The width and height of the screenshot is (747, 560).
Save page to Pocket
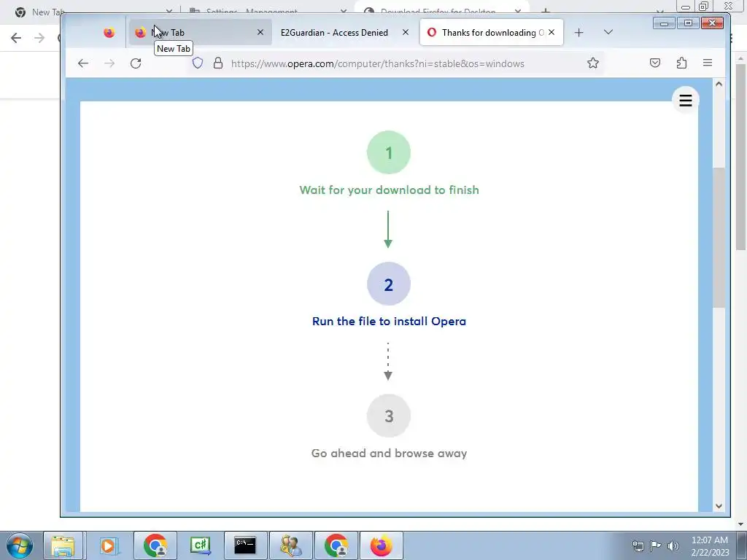pyautogui.click(x=655, y=63)
